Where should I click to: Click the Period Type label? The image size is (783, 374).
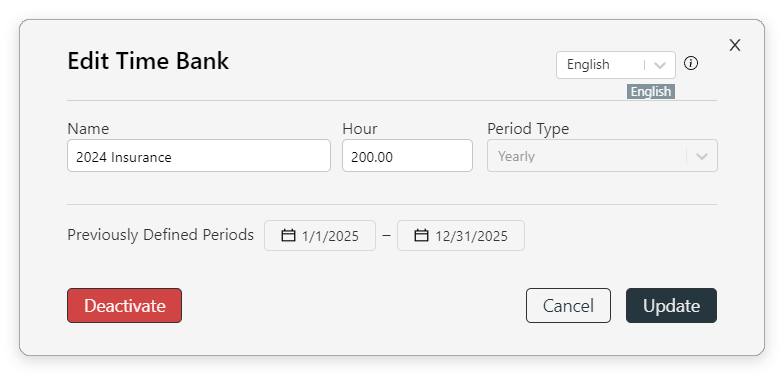[528, 129]
